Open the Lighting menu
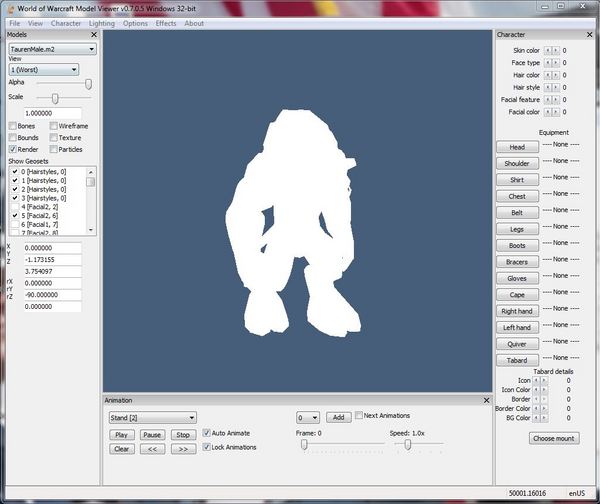 101,23
